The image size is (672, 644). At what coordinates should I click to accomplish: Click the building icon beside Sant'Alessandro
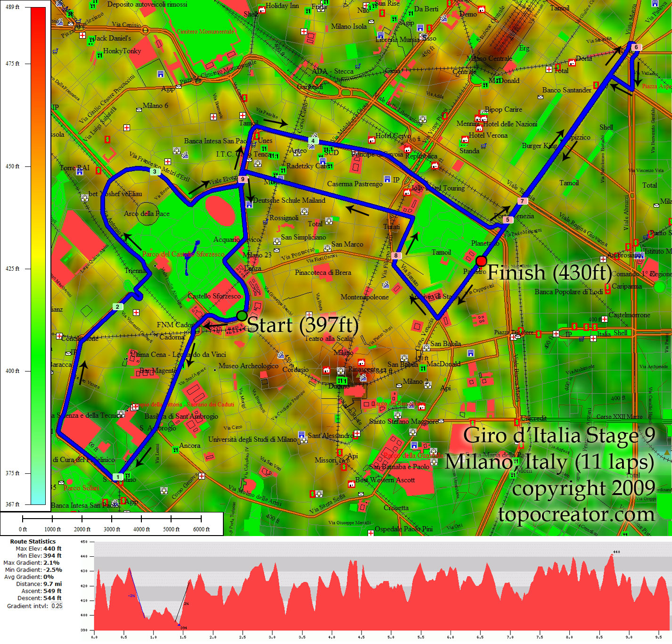302,434
